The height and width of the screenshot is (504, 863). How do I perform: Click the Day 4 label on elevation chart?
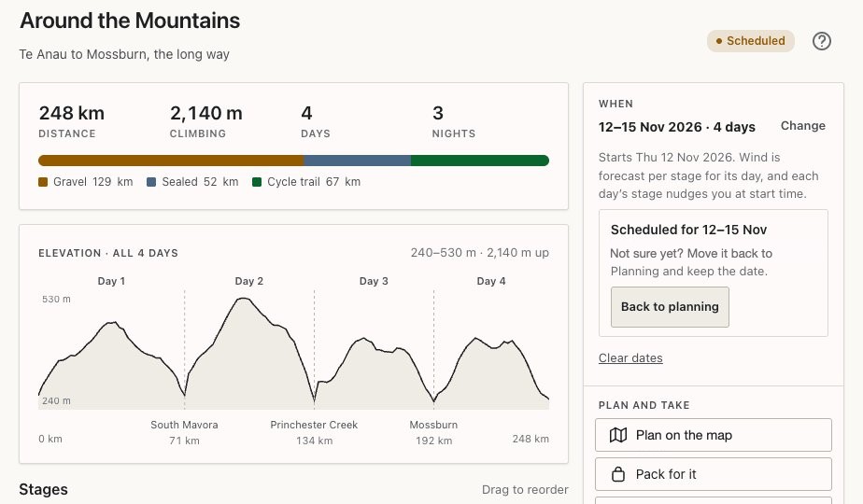pyautogui.click(x=491, y=281)
